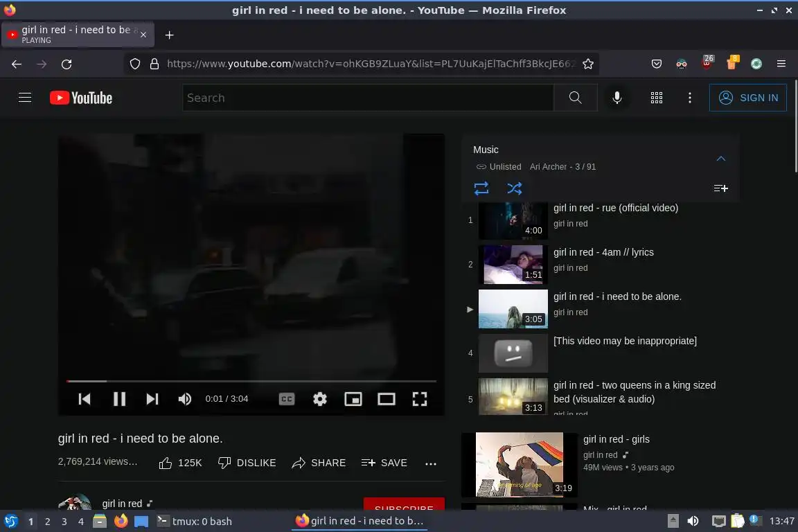Image resolution: width=798 pixels, height=532 pixels.
Task: Skip to previous video in player
Action: [85, 399]
